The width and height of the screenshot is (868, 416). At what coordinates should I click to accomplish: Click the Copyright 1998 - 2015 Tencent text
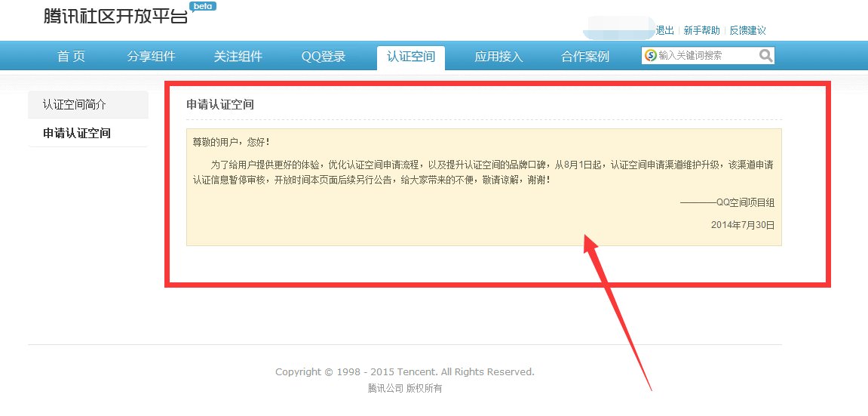pyautogui.click(x=405, y=371)
